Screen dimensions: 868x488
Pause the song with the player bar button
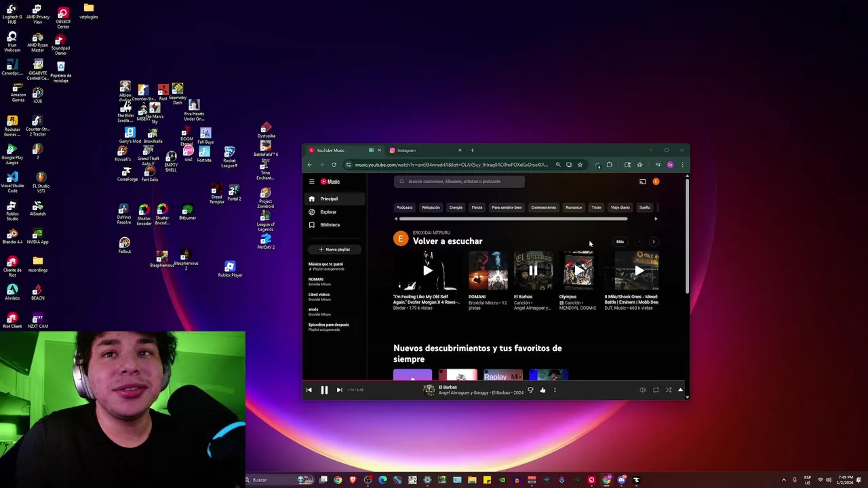coord(324,390)
